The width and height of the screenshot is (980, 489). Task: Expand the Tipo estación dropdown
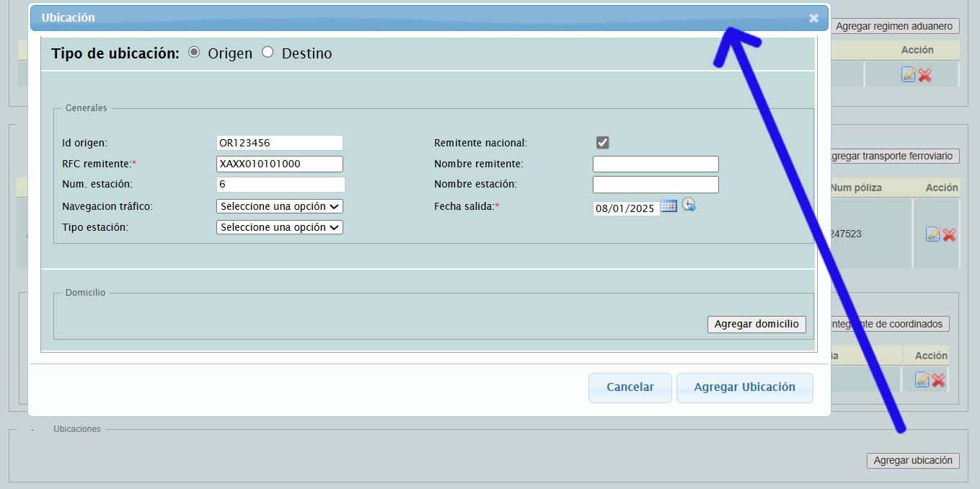[280, 227]
